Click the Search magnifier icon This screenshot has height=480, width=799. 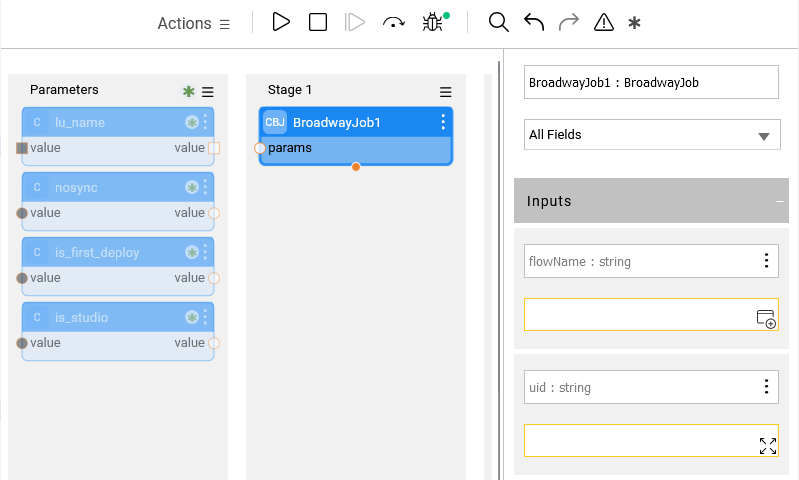click(x=498, y=22)
